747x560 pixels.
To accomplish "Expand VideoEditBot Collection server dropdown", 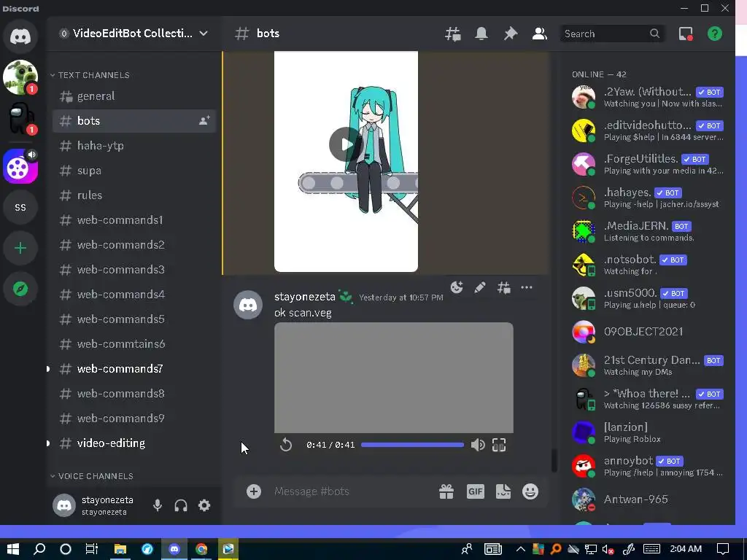I will [x=204, y=34].
